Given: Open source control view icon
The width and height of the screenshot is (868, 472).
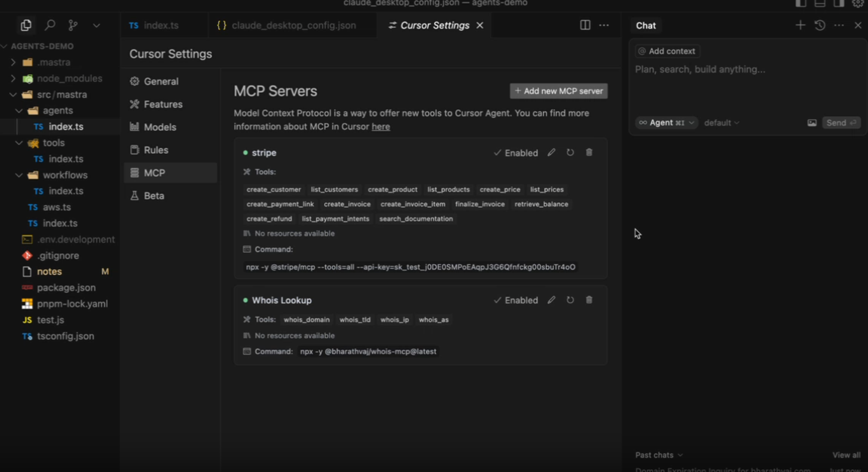Looking at the screenshot, I should [x=73, y=25].
